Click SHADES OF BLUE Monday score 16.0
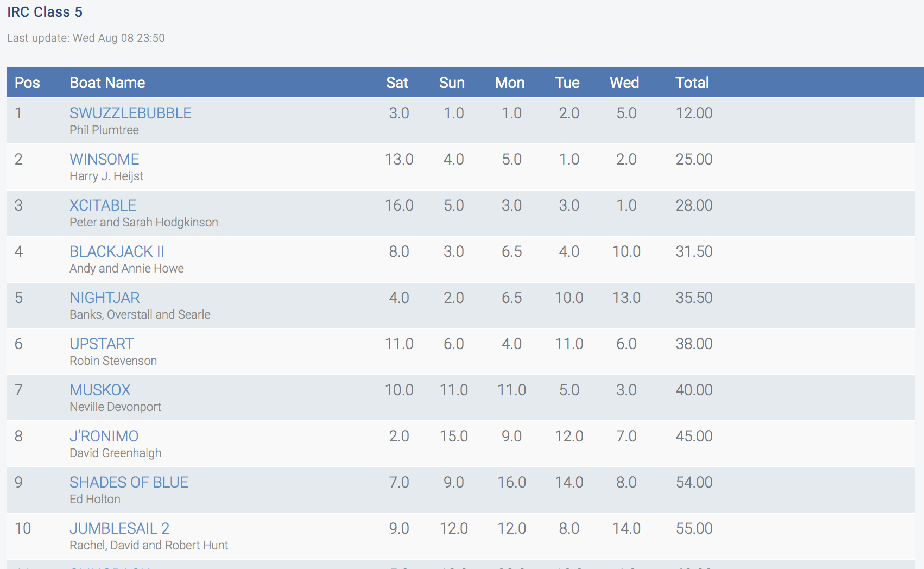Screen dimensions: 924x569 511,482
